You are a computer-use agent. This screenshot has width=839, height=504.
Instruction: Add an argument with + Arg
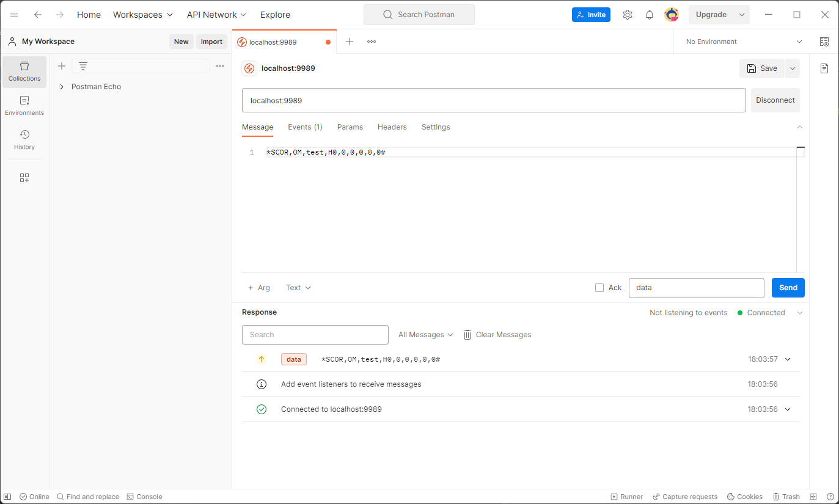coord(259,288)
